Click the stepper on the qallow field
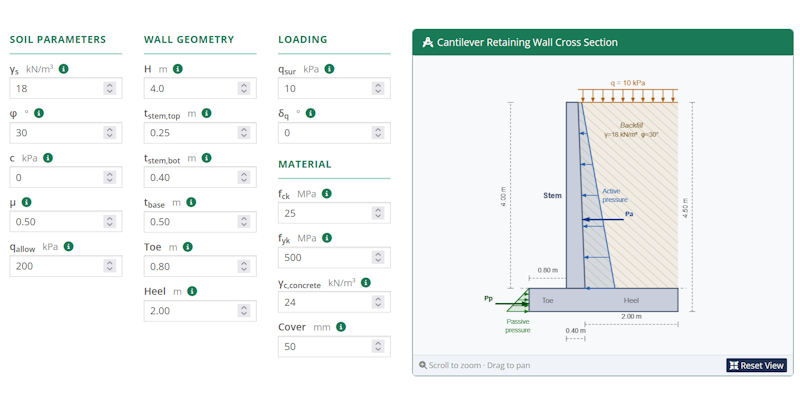Screen dimensions: 800x400 pyautogui.click(x=109, y=266)
